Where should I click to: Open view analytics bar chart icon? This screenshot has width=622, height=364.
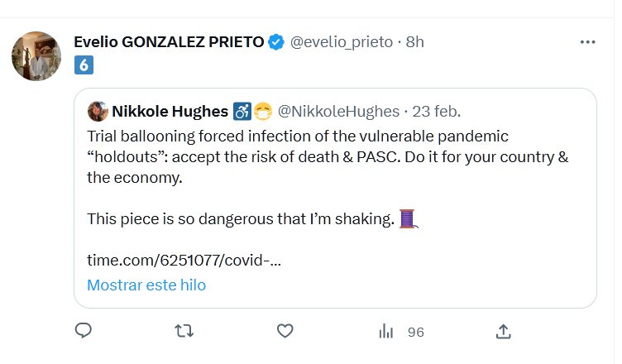coord(385,331)
